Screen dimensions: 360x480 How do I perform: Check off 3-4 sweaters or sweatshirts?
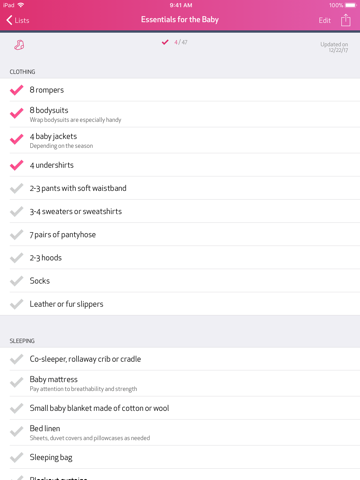coord(16,212)
